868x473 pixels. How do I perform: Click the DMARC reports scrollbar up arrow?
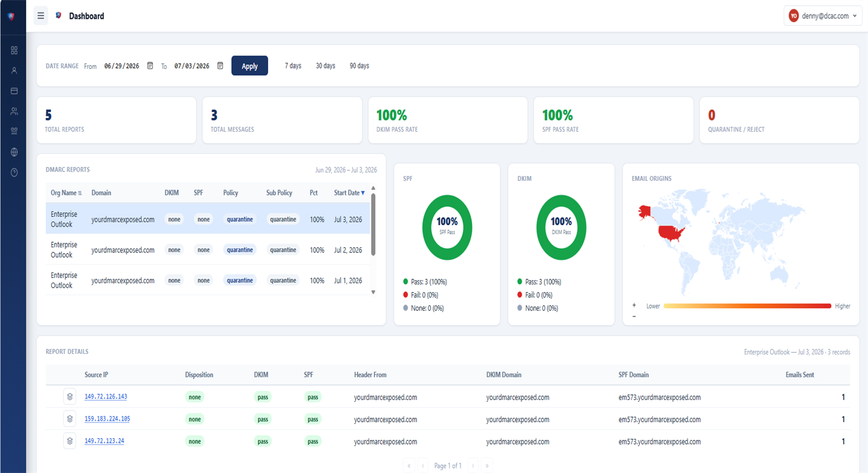[373, 188]
